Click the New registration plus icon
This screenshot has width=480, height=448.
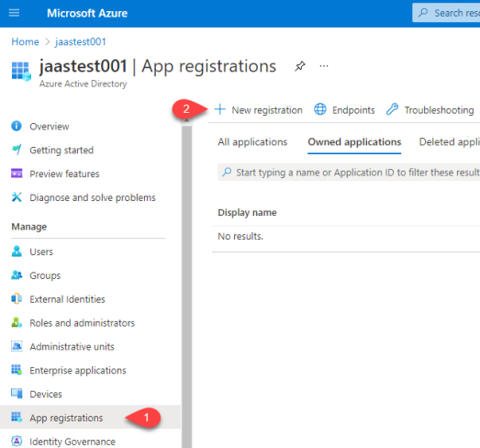pyautogui.click(x=219, y=109)
